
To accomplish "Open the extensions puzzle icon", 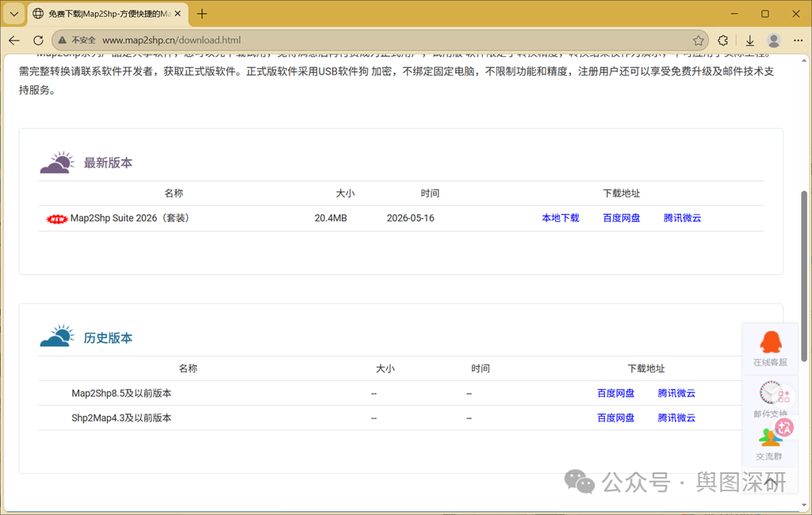I will tap(723, 40).
